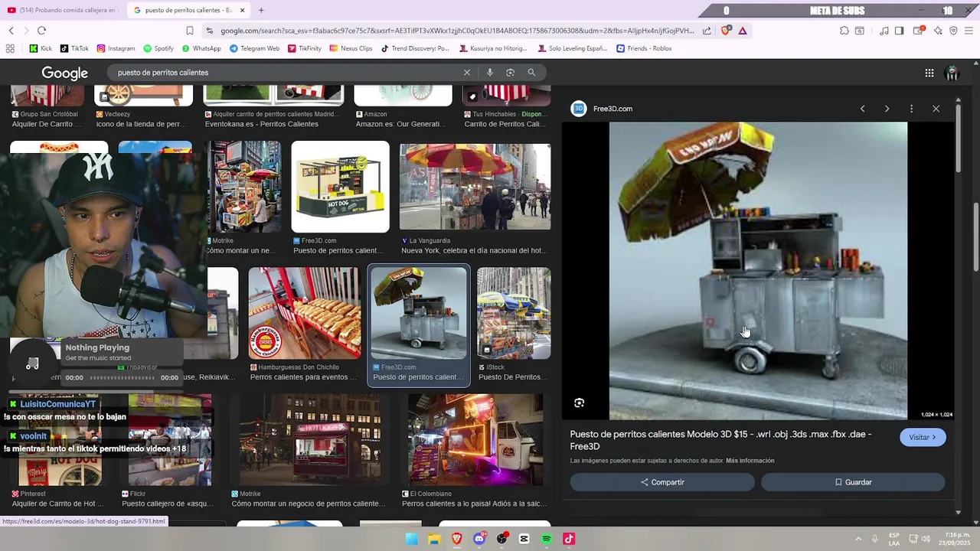Reload the current page
The image size is (980, 551).
coord(41,31)
